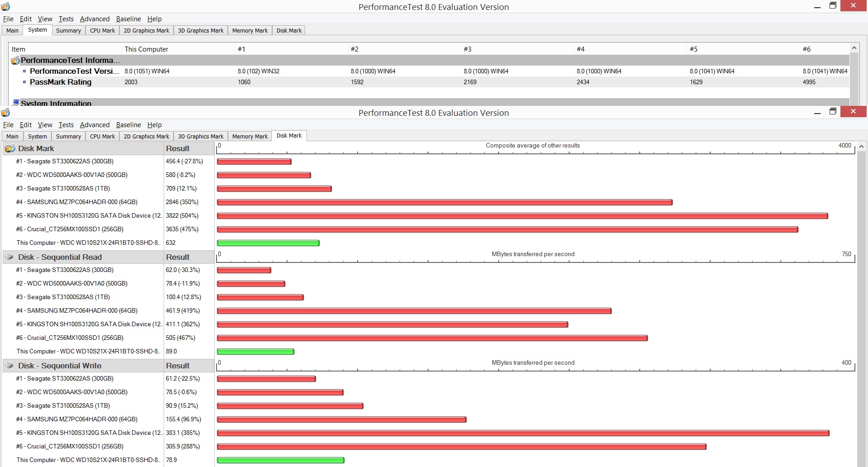Click the Disk Sequential Write drive icon

point(9,366)
